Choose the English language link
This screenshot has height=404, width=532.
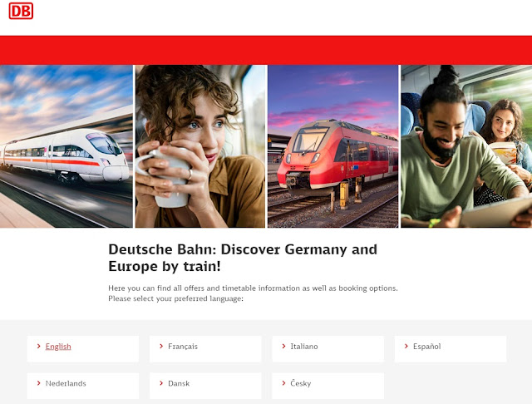[58, 347]
